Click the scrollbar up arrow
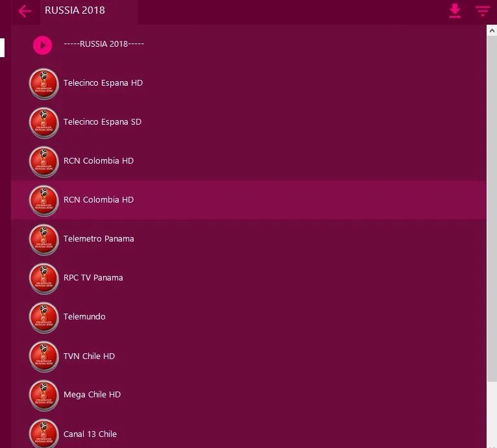 pos(492,31)
